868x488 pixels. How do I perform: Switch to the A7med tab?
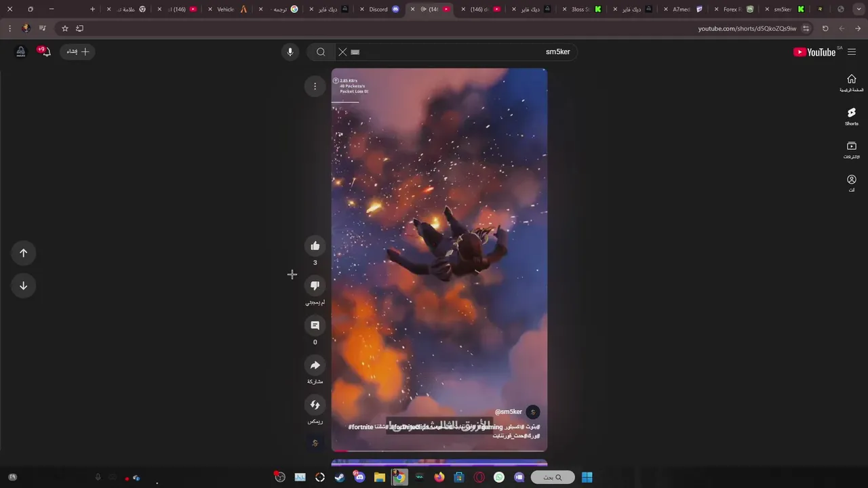[687, 9]
